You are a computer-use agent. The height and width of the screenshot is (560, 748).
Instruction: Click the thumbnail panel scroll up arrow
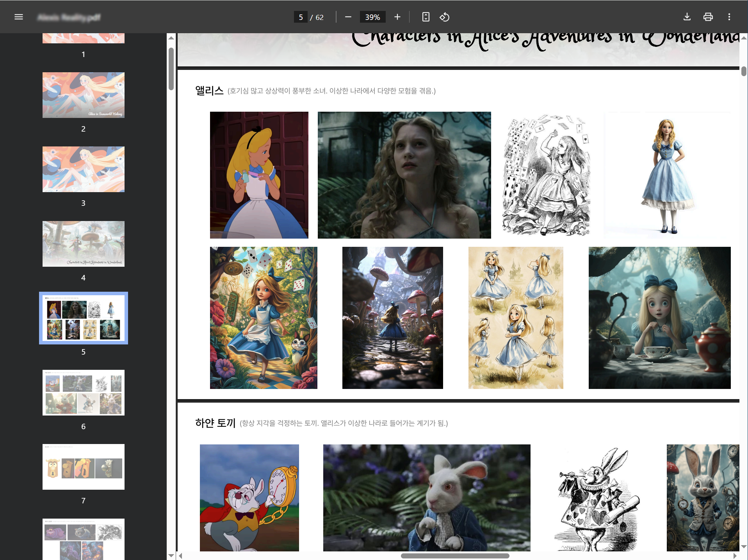171,38
